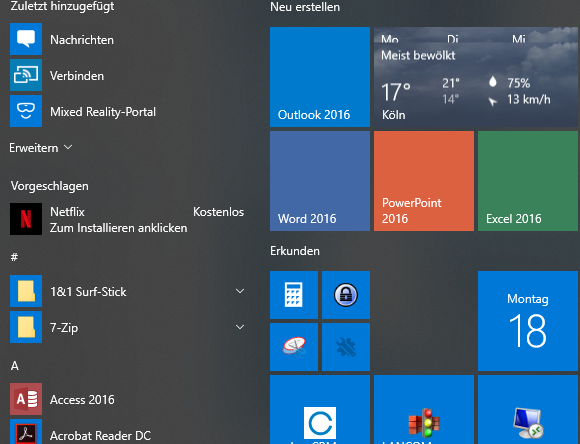
Task: Click the Mixed Reality-Portal label
Action: (103, 112)
